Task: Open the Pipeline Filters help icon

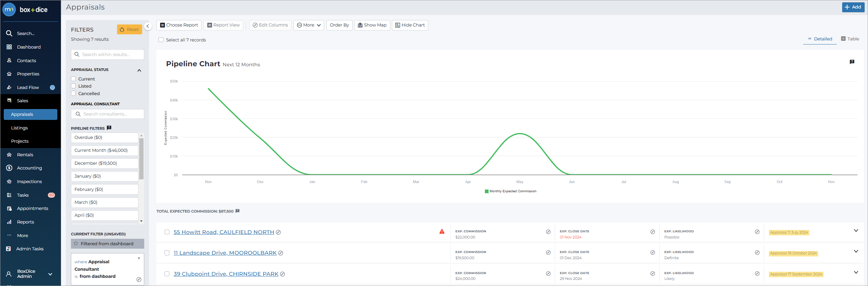Action: 109,128
